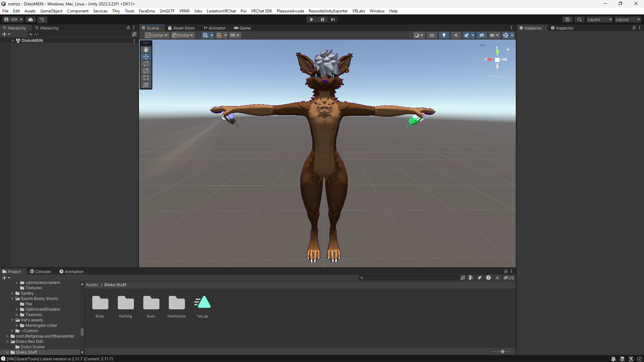Select the combined Transform tool
This screenshot has width=644, height=362.
pos(146,85)
